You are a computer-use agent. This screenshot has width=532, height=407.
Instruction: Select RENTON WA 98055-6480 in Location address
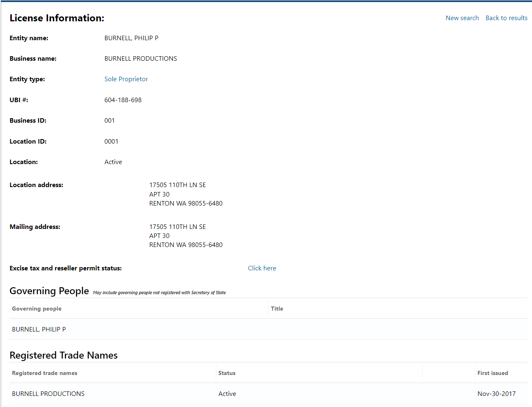(x=186, y=203)
